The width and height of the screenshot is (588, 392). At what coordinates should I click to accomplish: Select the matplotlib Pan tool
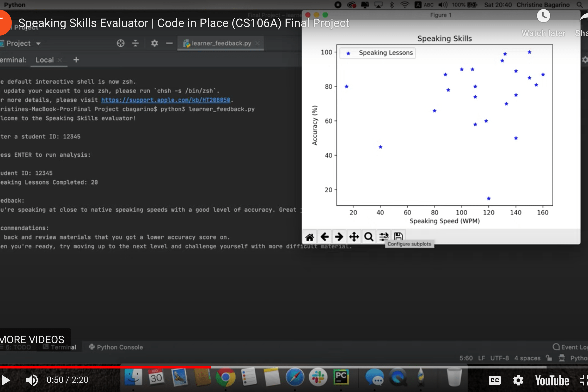354,237
